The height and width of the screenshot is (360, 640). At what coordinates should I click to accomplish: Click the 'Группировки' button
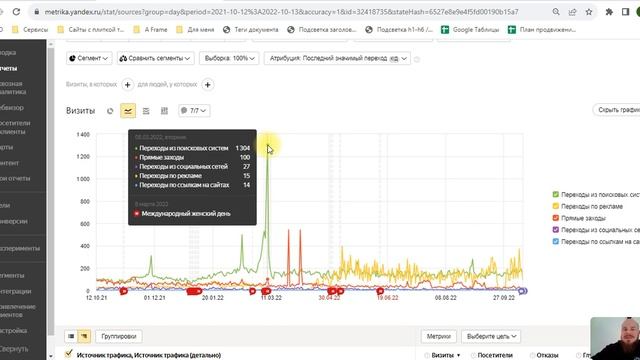pyautogui.click(x=119, y=336)
